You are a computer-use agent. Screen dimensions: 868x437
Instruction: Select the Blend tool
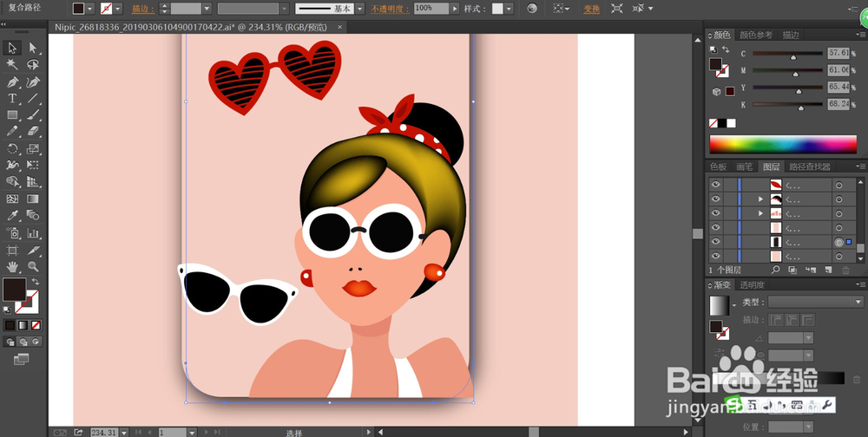coord(33,215)
